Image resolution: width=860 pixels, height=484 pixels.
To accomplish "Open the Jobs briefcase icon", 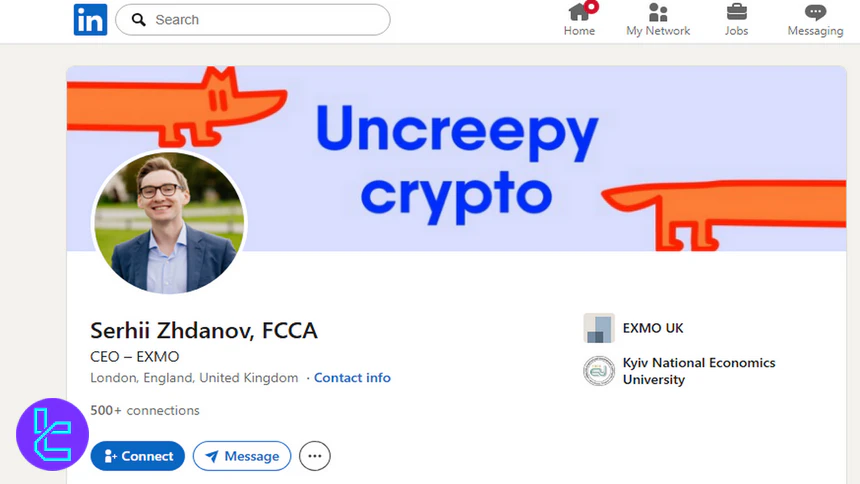I will [x=736, y=12].
